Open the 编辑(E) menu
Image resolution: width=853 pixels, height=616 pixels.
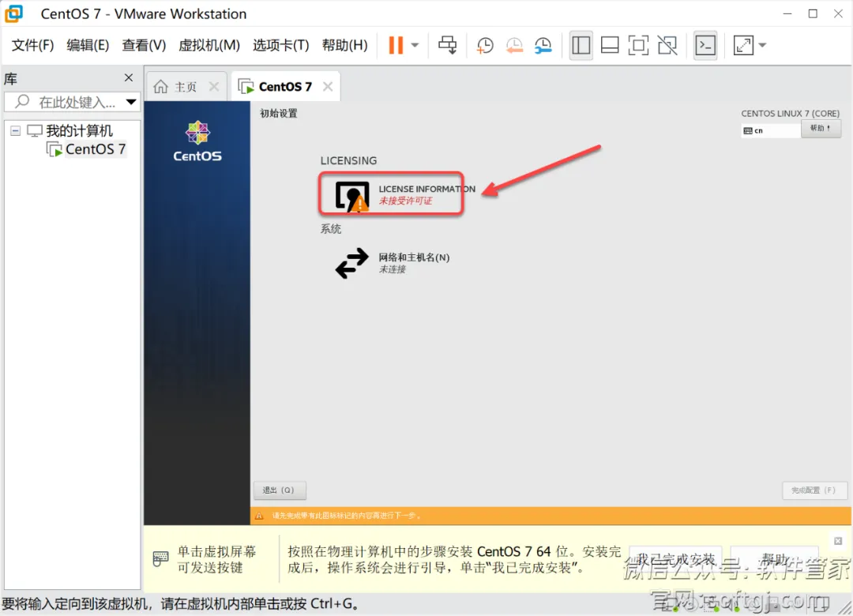tap(88, 45)
